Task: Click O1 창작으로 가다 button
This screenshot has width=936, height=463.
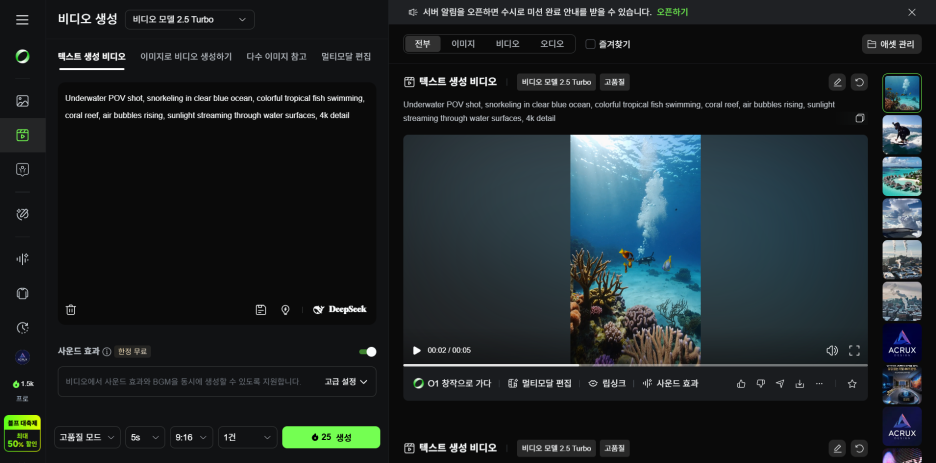Action: point(452,384)
